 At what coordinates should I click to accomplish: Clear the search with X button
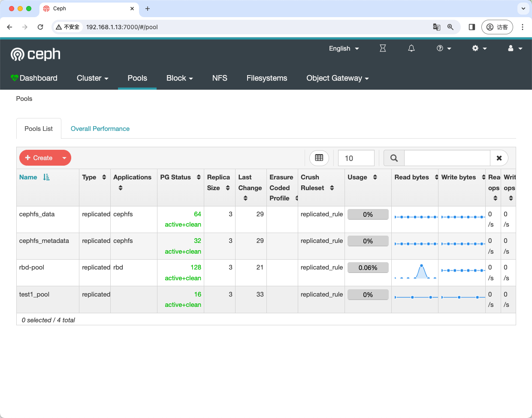[499, 158]
